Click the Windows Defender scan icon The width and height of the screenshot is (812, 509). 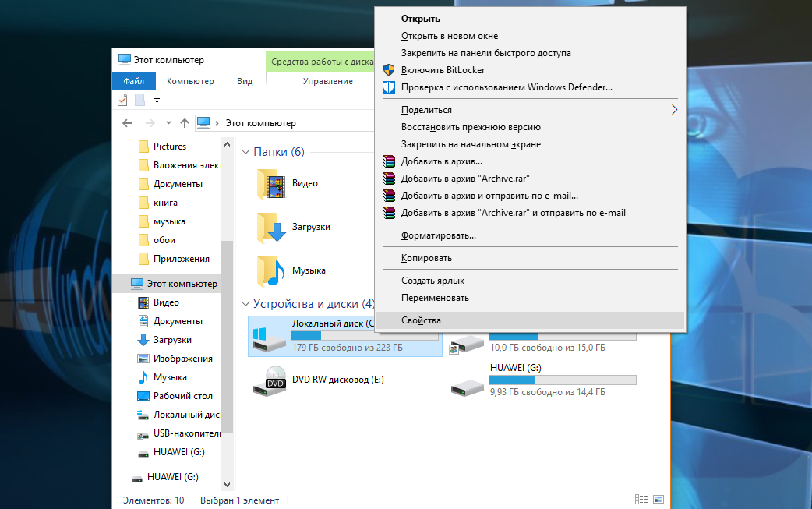tap(389, 87)
